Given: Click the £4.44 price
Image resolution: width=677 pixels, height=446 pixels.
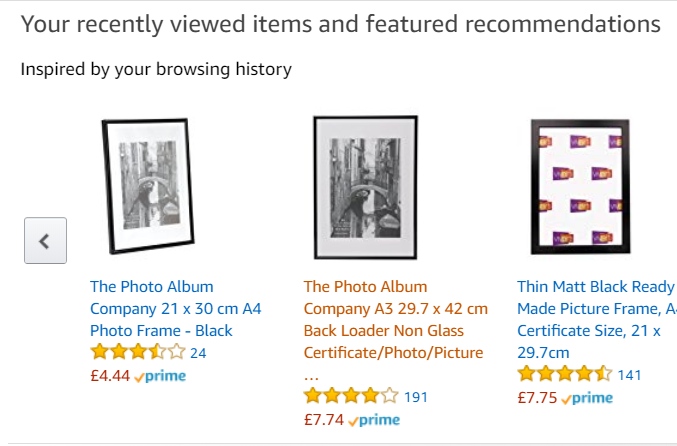Looking at the screenshot, I should coord(109,376).
